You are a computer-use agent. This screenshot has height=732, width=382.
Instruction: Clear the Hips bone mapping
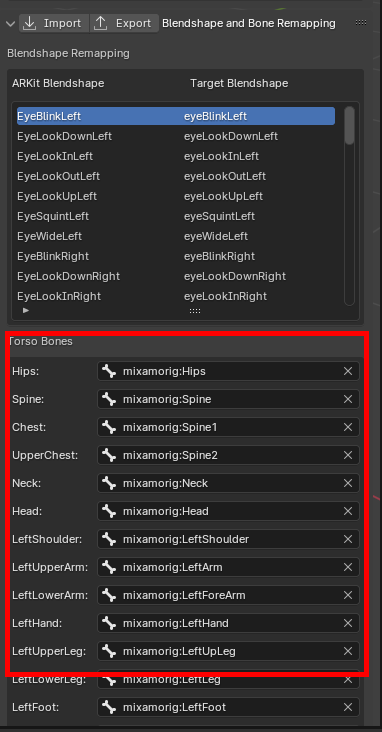(x=348, y=371)
